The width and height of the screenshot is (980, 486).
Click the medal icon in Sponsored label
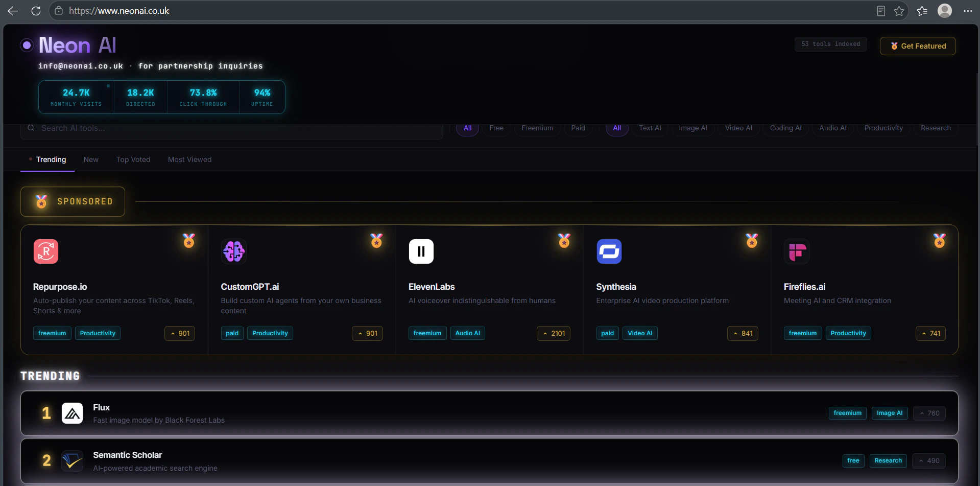pyautogui.click(x=41, y=201)
